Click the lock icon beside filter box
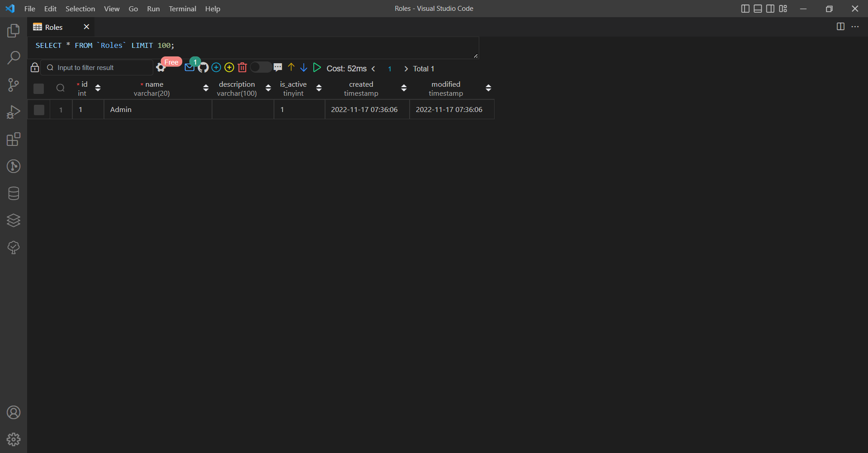 [x=35, y=67]
